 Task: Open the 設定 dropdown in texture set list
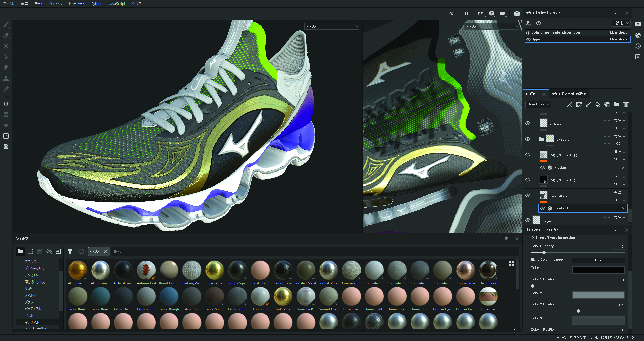621,23
